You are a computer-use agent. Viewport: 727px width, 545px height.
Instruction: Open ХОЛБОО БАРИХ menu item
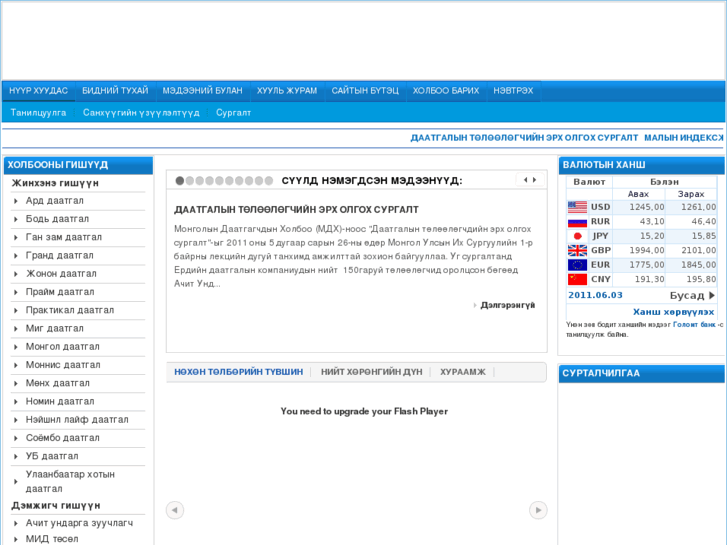click(x=446, y=91)
